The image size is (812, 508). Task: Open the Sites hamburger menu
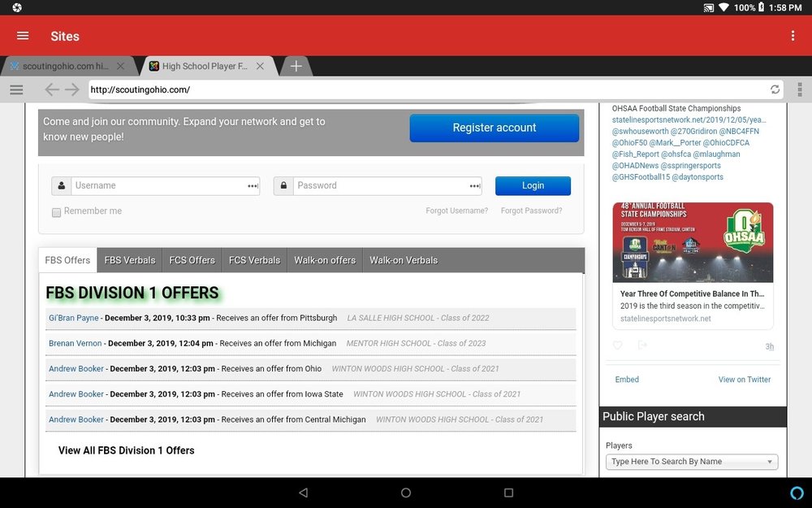pyautogui.click(x=23, y=36)
